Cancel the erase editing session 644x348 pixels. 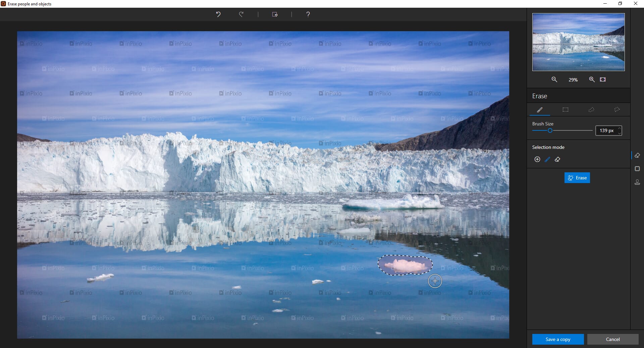[x=613, y=339]
